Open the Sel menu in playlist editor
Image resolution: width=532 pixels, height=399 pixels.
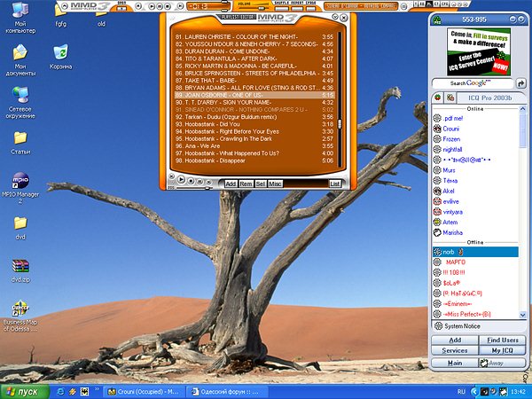261,184
